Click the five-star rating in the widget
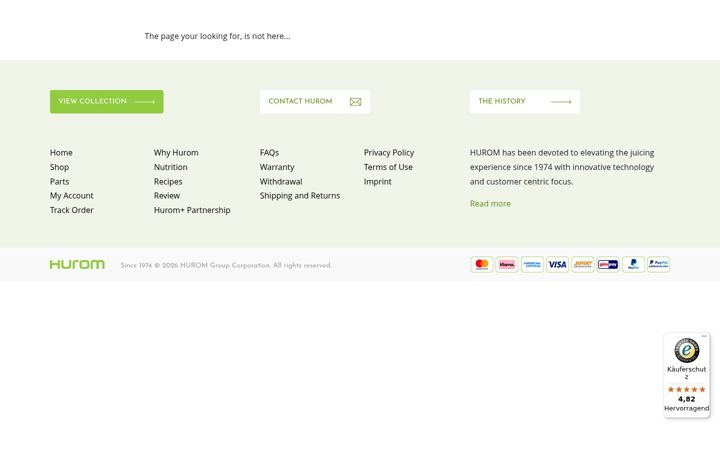 pyautogui.click(x=686, y=389)
